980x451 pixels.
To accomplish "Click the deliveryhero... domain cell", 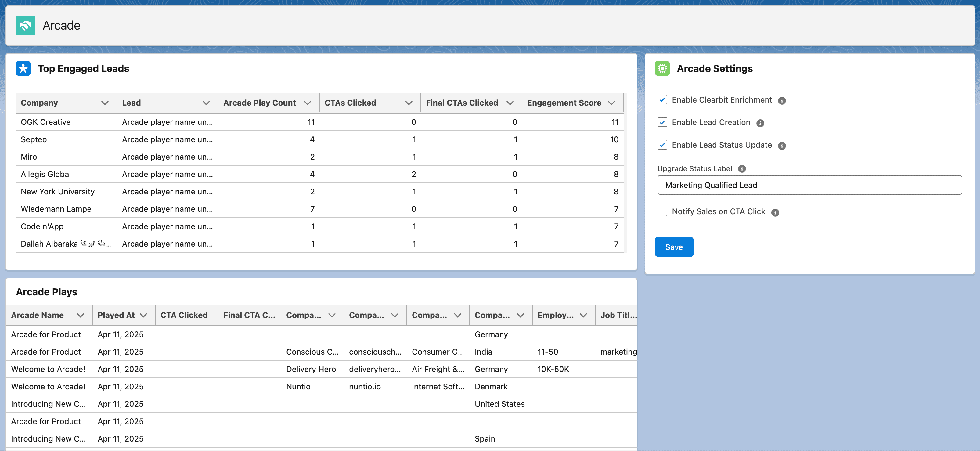I will click(x=375, y=369).
